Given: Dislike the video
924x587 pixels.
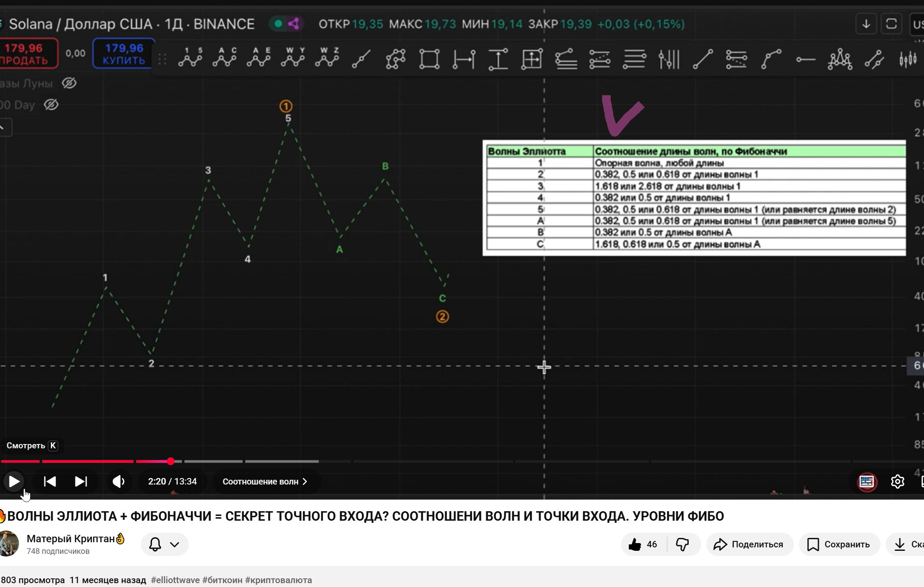Looking at the screenshot, I should pos(682,544).
